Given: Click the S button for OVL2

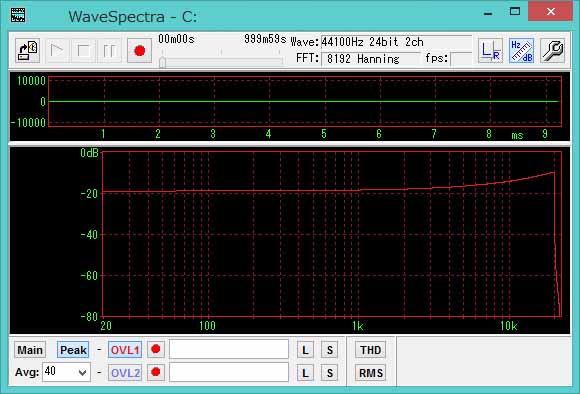Looking at the screenshot, I should pos(330,373).
